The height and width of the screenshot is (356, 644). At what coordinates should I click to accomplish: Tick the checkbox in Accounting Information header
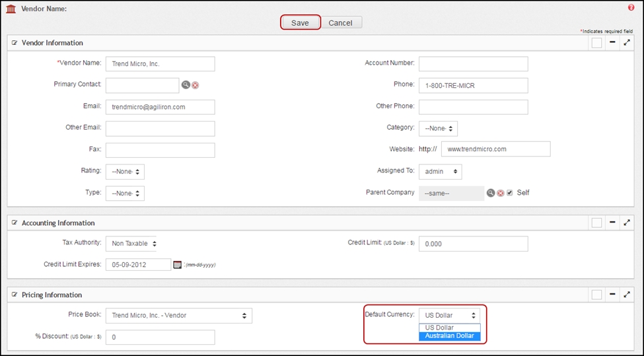[x=596, y=223]
